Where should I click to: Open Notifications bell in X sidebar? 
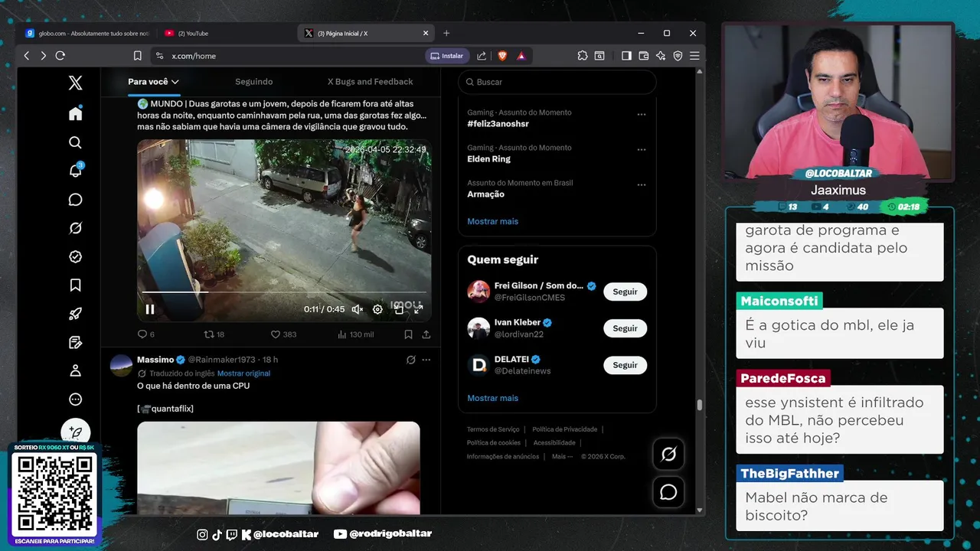[75, 171]
